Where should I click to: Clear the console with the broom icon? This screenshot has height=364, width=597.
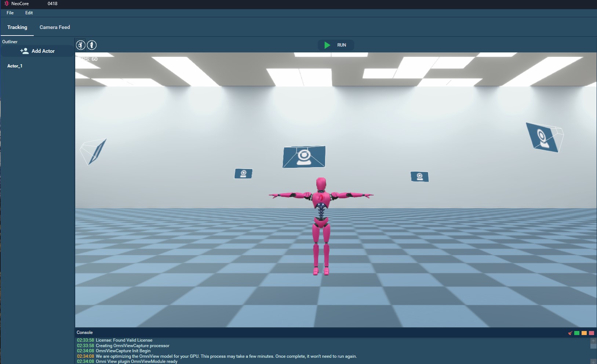[x=570, y=333]
